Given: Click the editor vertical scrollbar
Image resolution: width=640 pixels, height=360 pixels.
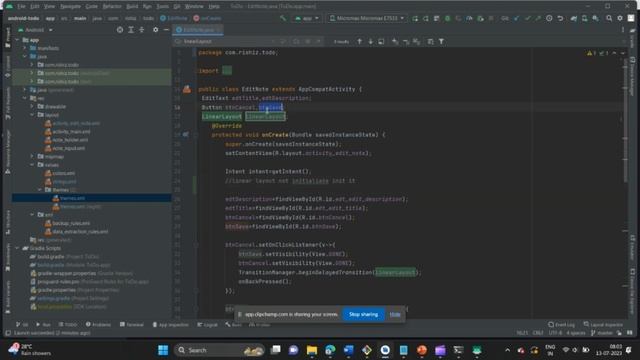Looking at the screenshot, I should pos(626,122).
